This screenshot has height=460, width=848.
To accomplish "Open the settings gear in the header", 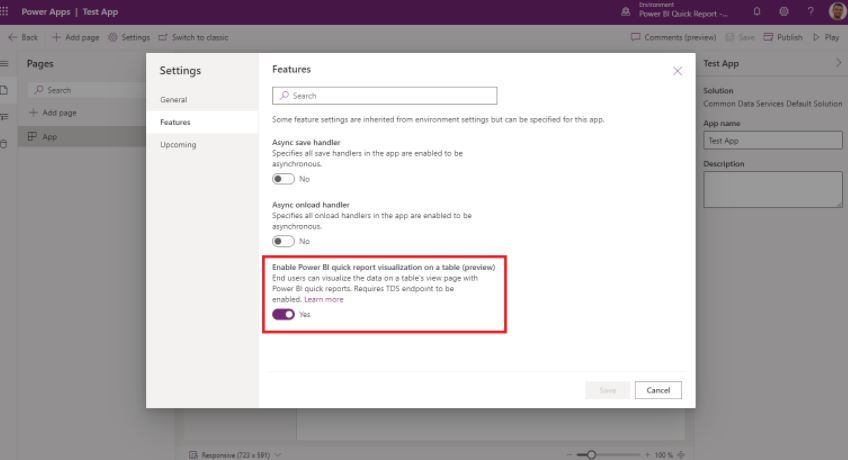I will tap(784, 12).
